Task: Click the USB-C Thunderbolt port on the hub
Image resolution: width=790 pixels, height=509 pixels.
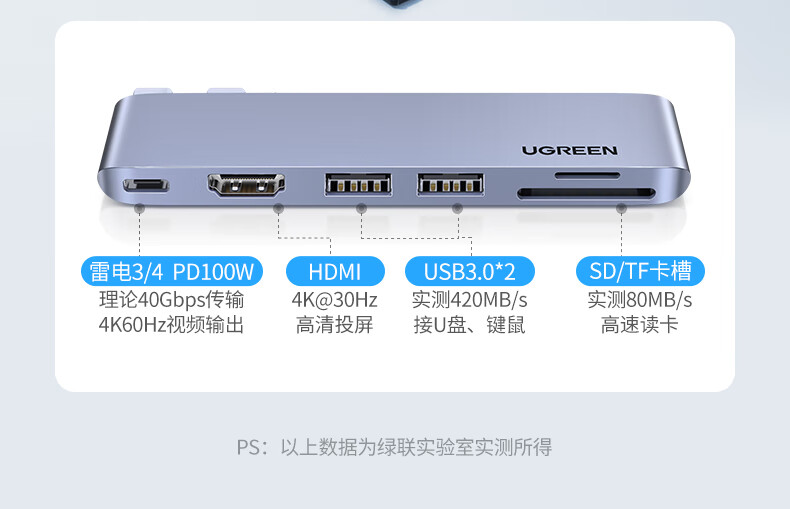Action: tap(146, 185)
